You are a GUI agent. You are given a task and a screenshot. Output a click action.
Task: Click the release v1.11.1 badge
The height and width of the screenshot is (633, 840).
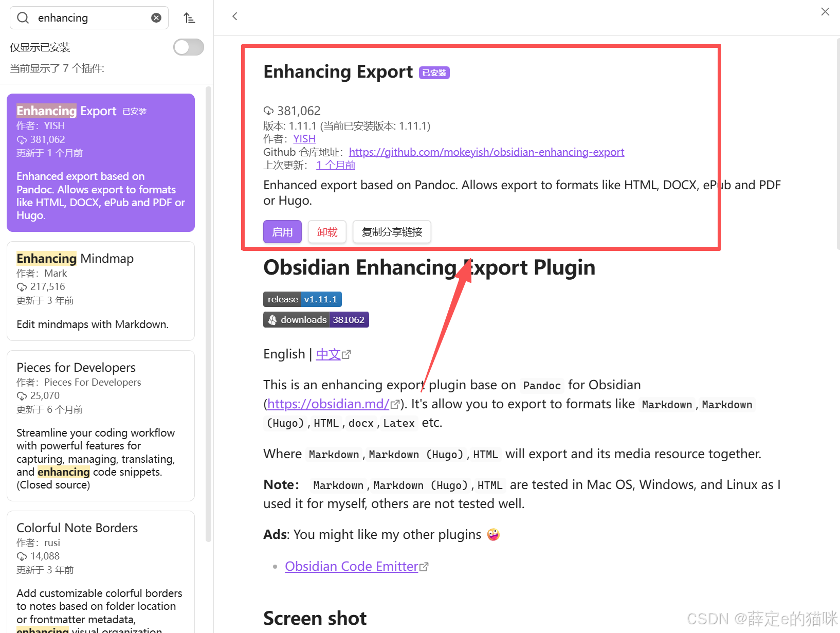pos(302,299)
